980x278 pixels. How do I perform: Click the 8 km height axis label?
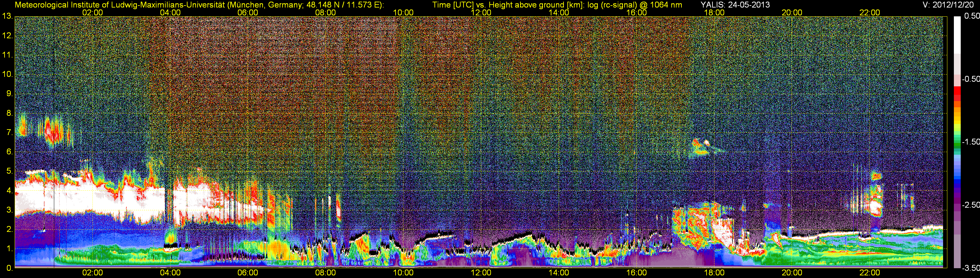coord(9,113)
